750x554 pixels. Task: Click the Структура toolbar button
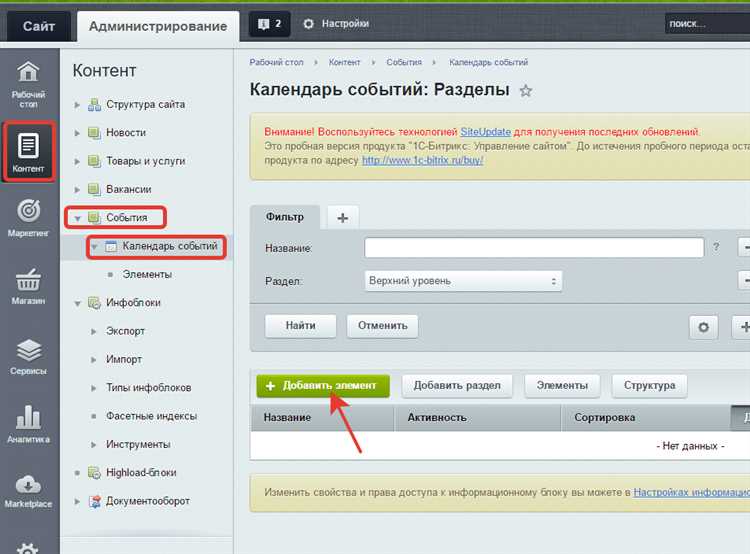click(x=650, y=386)
